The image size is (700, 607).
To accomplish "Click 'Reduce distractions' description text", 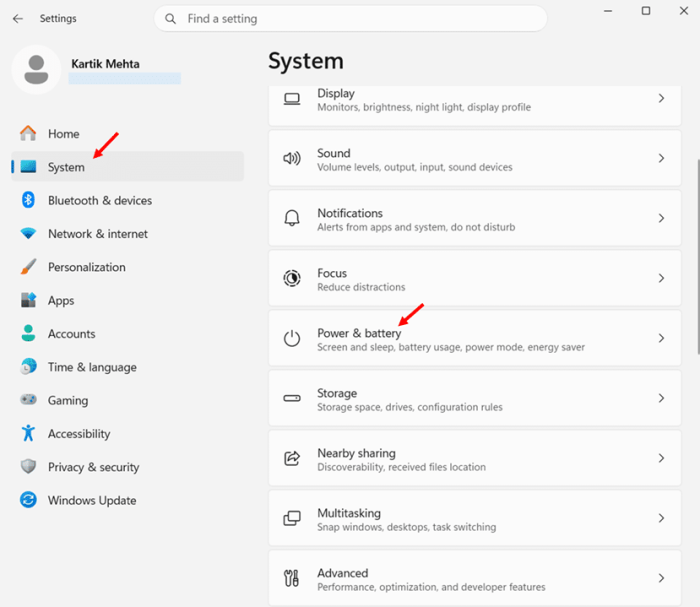I will (x=361, y=287).
